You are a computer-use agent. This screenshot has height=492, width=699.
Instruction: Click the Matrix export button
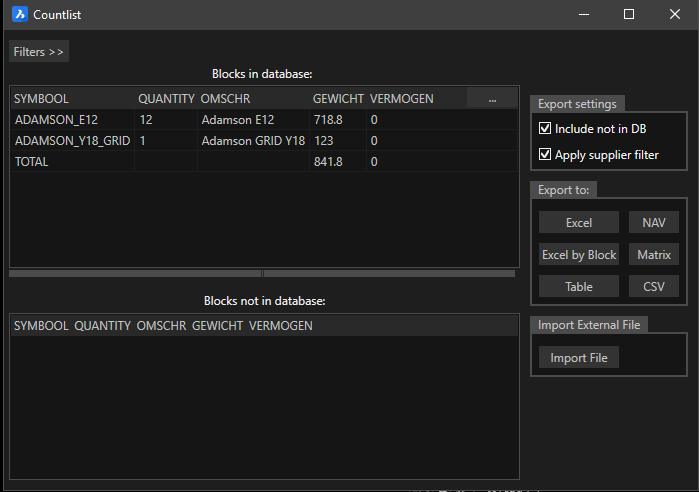[x=654, y=254]
